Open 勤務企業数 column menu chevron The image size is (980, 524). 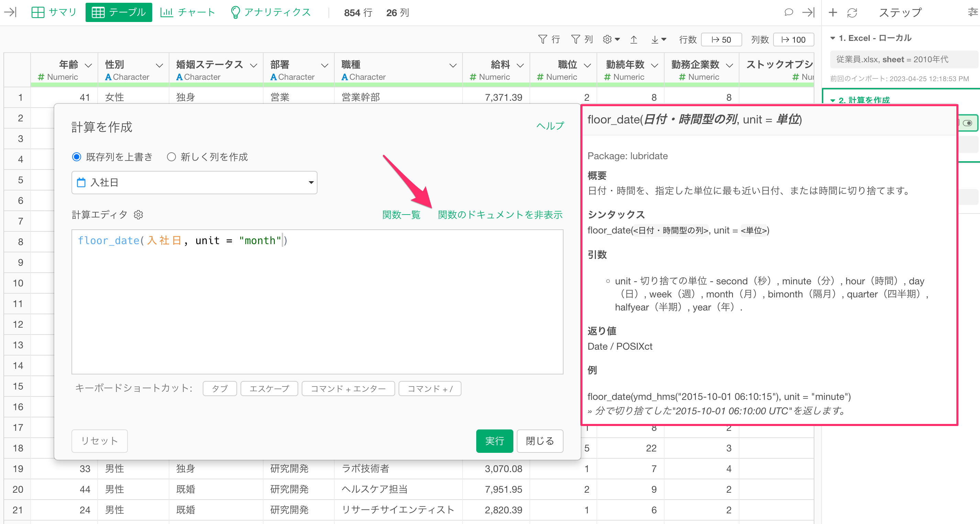pyautogui.click(x=729, y=65)
